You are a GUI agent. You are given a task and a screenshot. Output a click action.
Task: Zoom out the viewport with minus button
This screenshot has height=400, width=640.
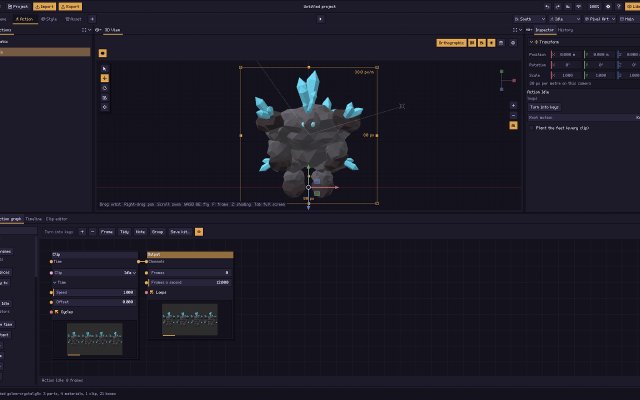[513, 116]
